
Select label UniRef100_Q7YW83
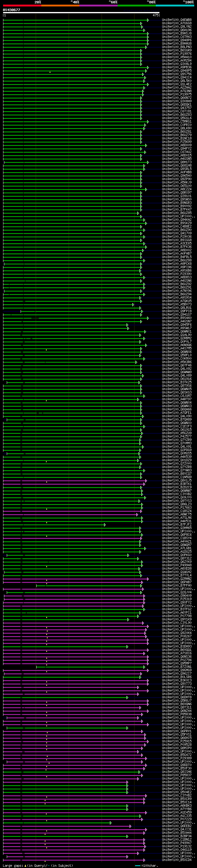tap(177, 471)
